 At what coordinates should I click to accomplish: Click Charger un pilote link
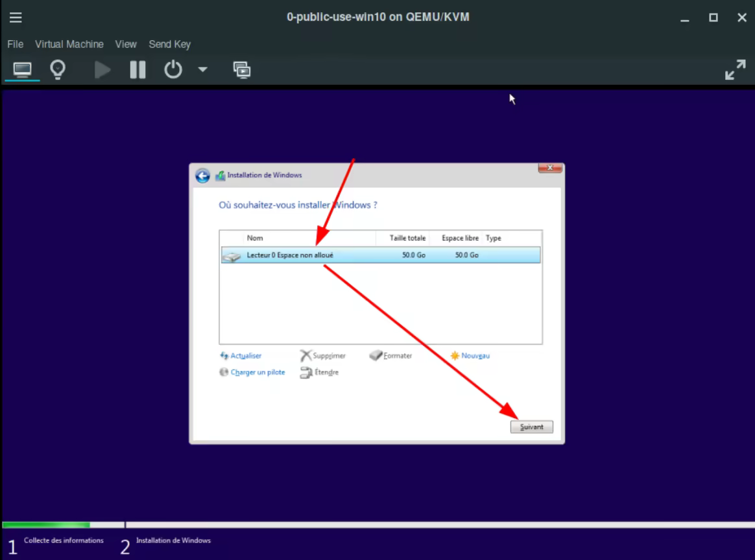point(258,373)
